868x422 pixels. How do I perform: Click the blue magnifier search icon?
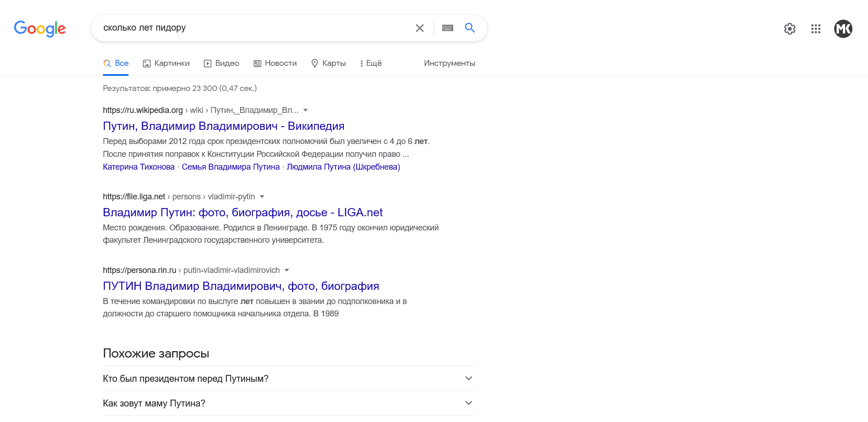click(470, 28)
